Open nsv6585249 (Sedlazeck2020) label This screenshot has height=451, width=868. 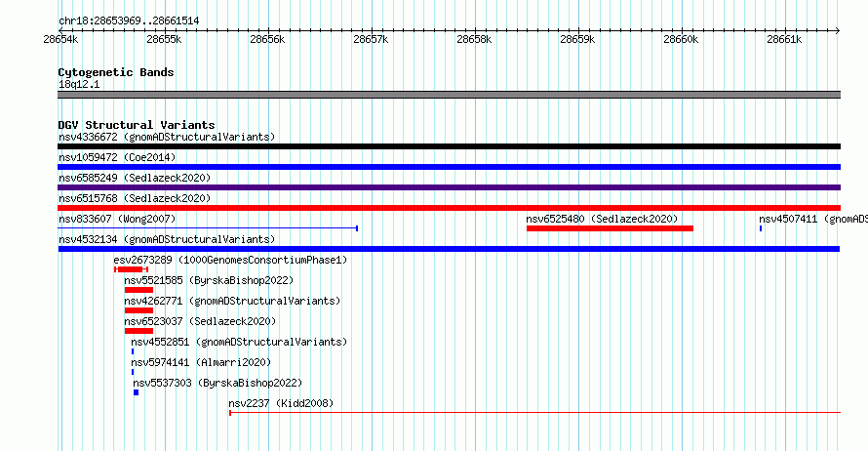(135, 178)
